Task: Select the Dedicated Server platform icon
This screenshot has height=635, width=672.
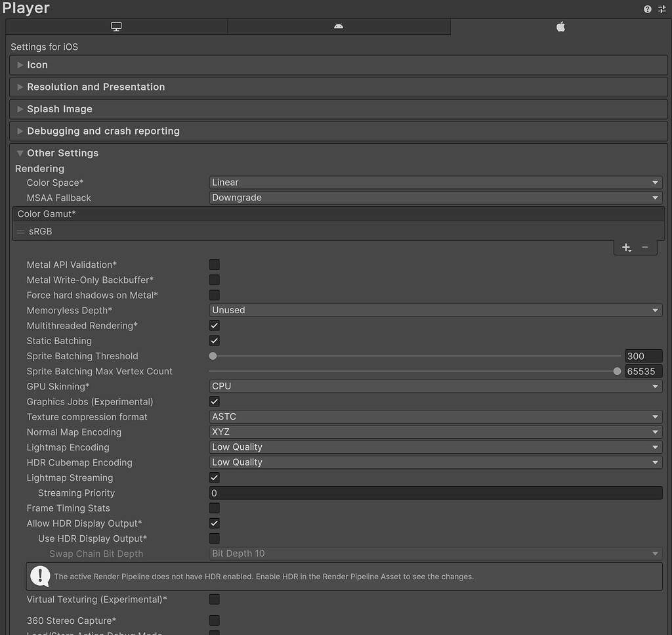Action: (x=339, y=26)
